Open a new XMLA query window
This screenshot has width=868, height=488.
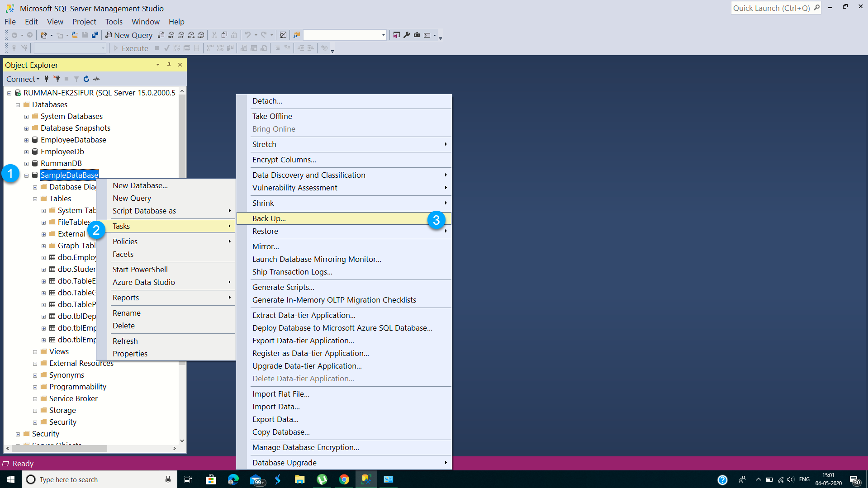tap(191, 35)
